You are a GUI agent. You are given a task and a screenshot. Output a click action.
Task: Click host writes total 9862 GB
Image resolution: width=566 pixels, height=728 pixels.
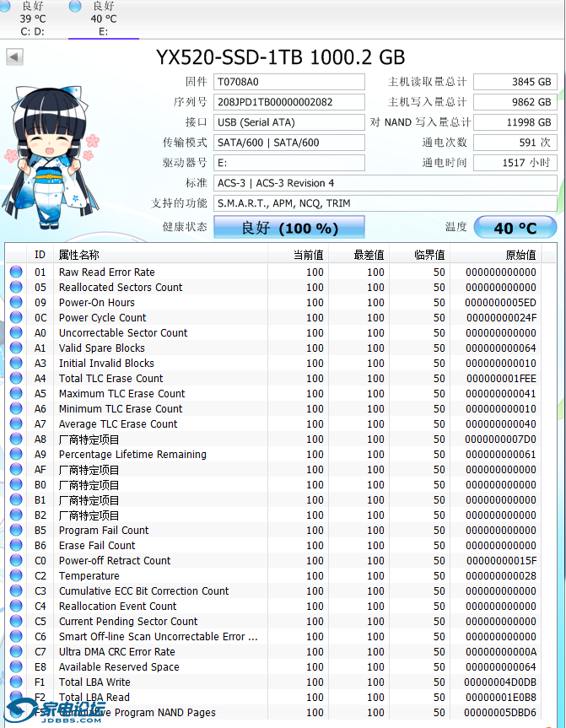(x=515, y=102)
